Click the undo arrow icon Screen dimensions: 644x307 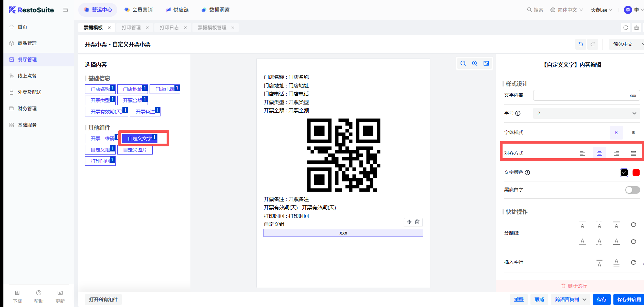coord(581,44)
